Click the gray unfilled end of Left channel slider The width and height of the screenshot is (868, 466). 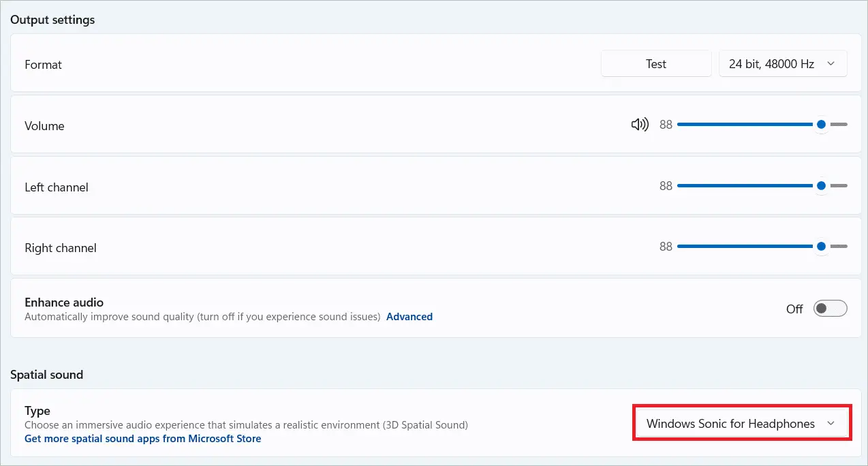coord(839,186)
